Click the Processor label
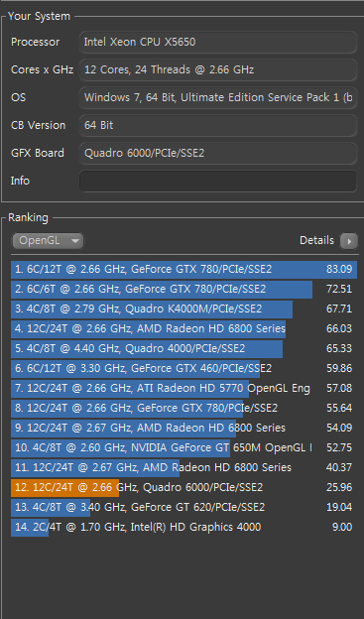The width and height of the screenshot is (364, 619). [x=35, y=42]
